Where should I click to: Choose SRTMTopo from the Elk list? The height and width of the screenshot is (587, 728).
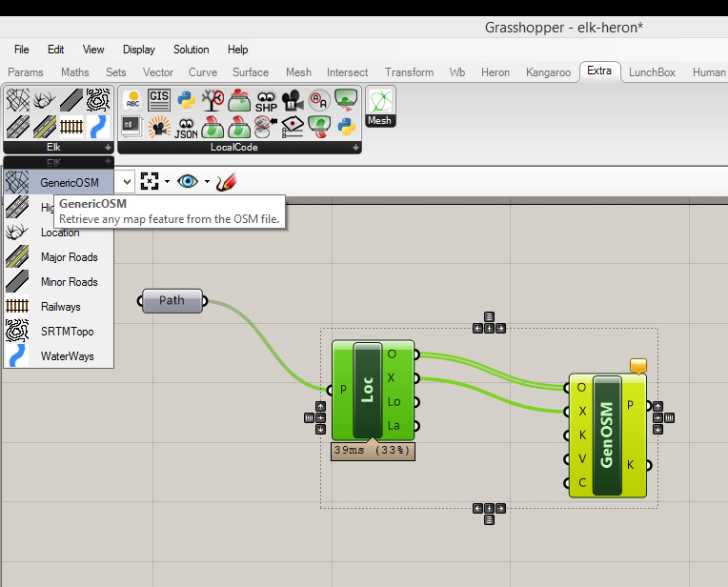click(58, 331)
